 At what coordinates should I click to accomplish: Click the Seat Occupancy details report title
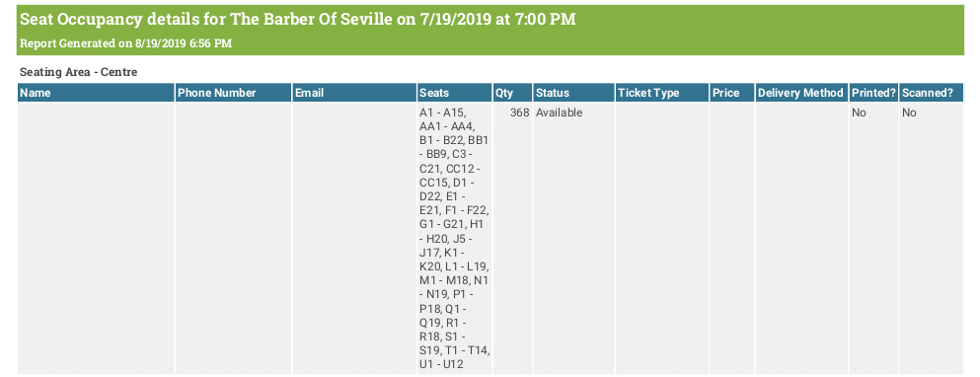[297, 20]
